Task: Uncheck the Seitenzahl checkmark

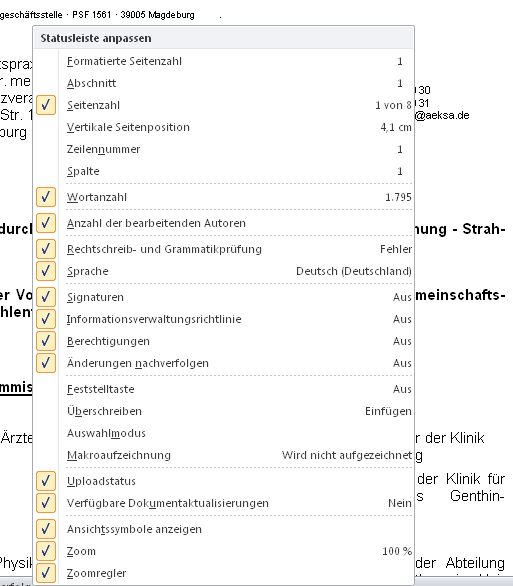Action: [46, 105]
